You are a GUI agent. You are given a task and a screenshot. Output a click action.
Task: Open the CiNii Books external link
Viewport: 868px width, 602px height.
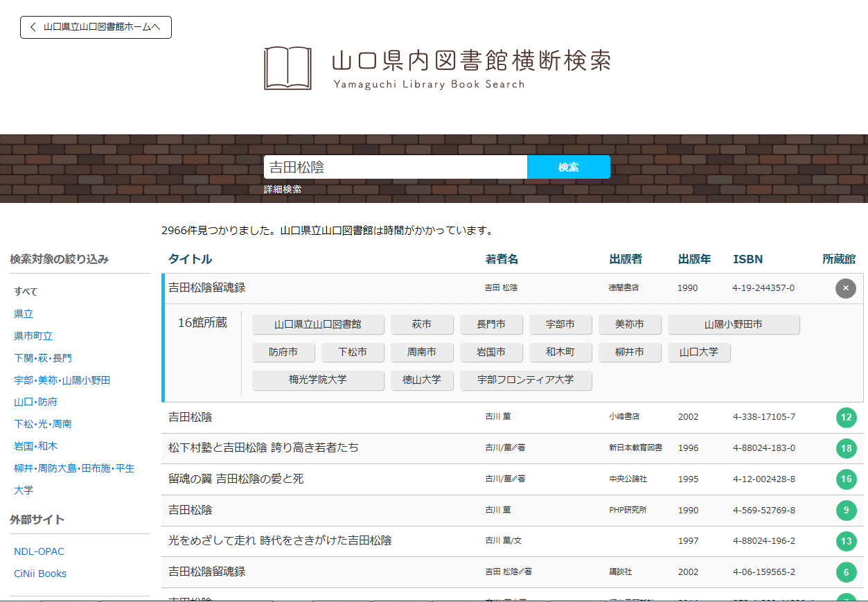pos(40,574)
